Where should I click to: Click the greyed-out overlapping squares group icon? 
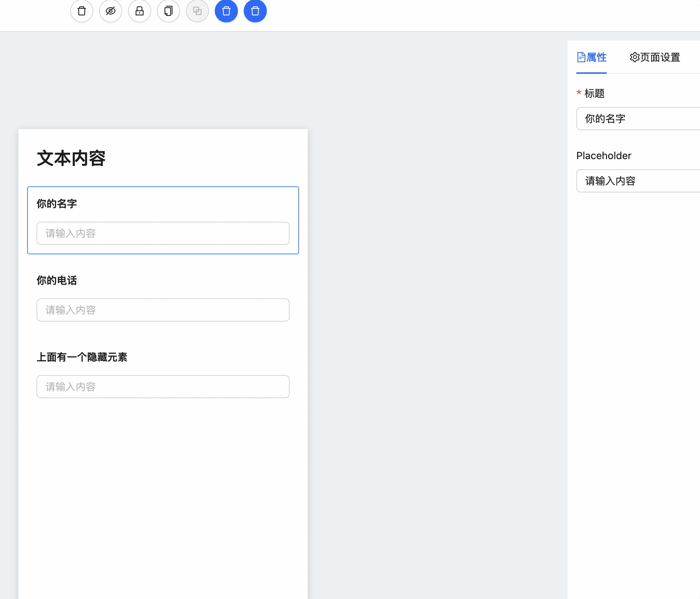(x=197, y=11)
